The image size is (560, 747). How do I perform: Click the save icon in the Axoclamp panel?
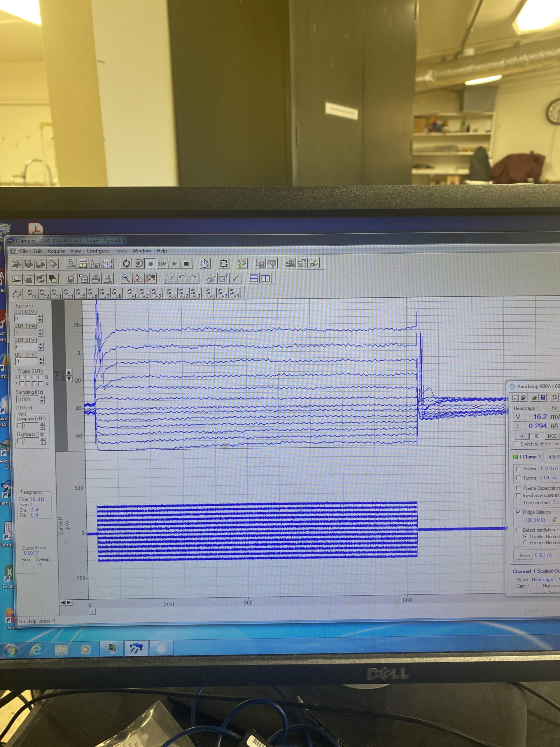[543, 397]
